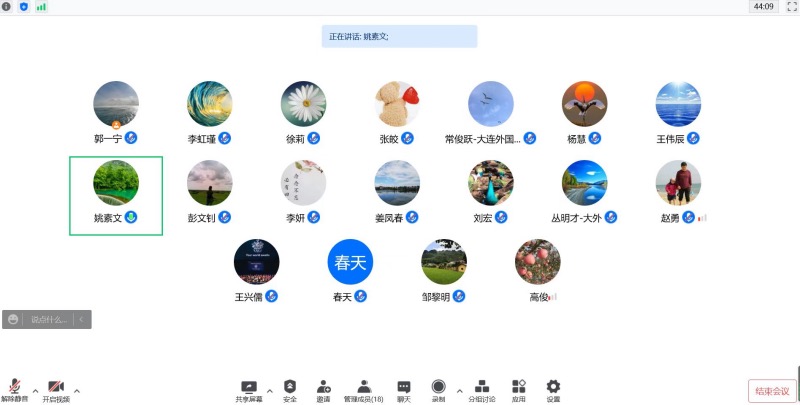Collapse the chat input bar arrow
The width and height of the screenshot is (800, 405).
(83, 319)
